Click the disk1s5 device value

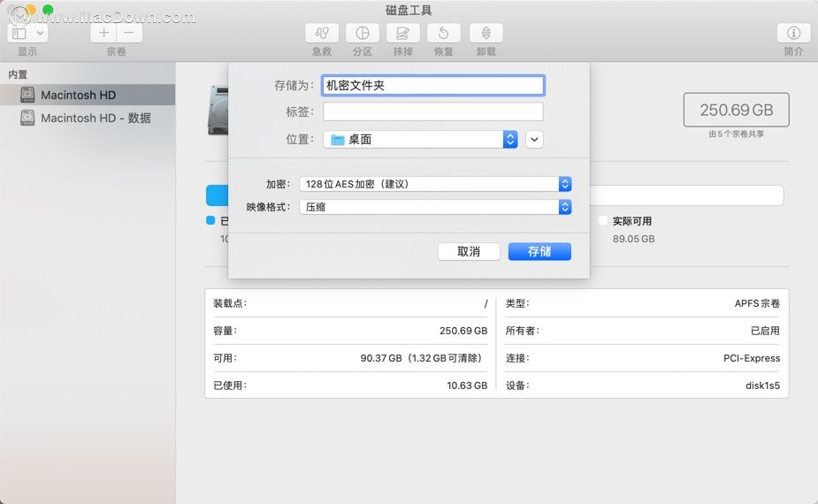pos(762,386)
